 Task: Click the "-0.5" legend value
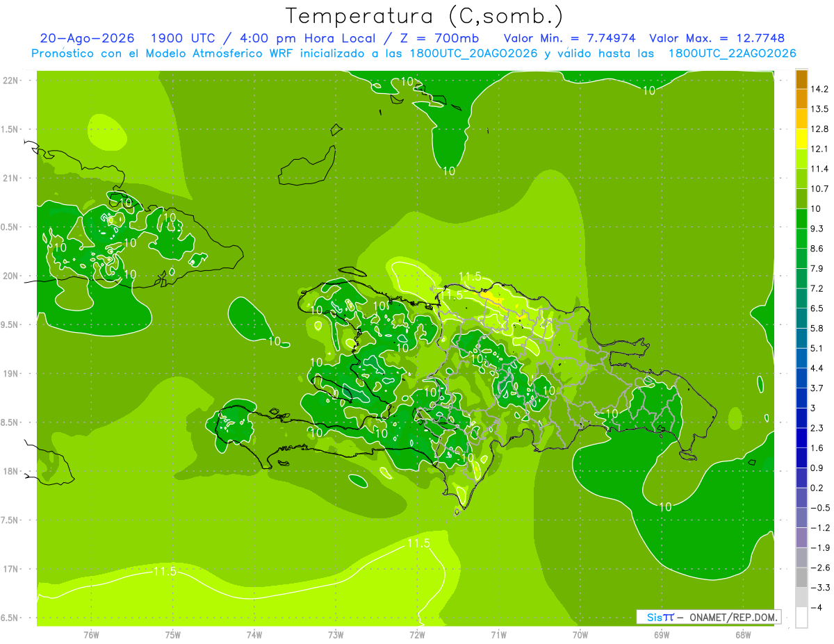(x=820, y=508)
